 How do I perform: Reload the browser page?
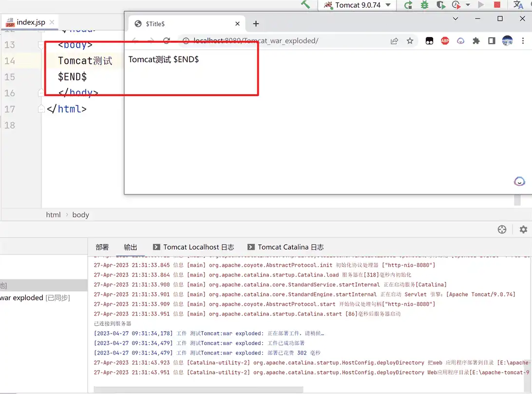tap(167, 41)
